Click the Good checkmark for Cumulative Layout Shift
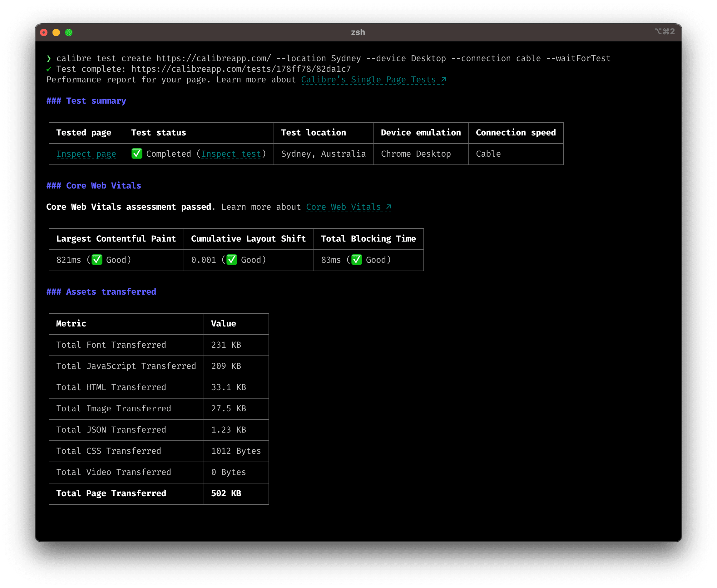 click(x=232, y=260)
